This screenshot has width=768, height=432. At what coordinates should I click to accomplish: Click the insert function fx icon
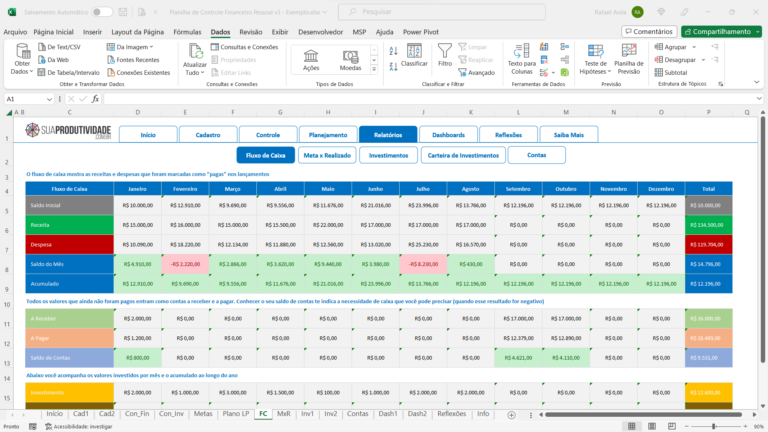click(x=96, y=99)
